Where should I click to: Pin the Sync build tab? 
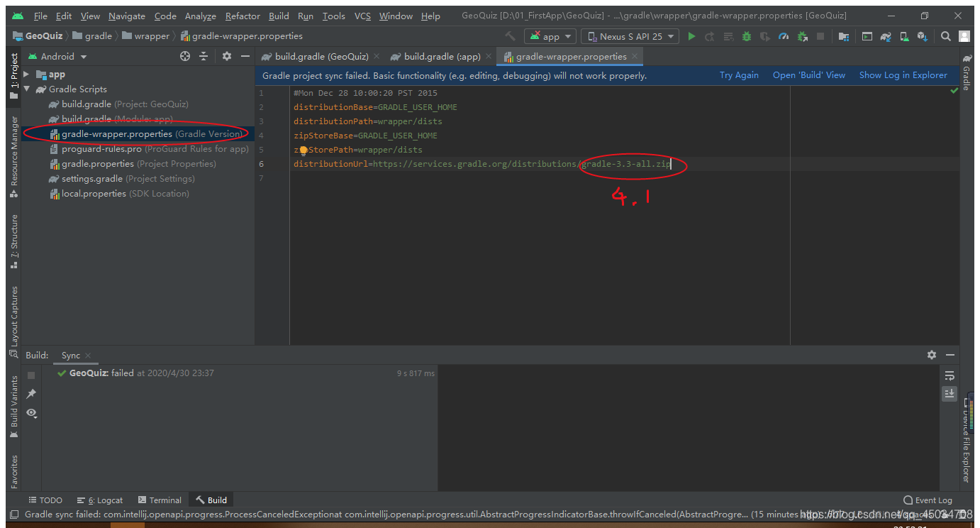pos(30,394)
